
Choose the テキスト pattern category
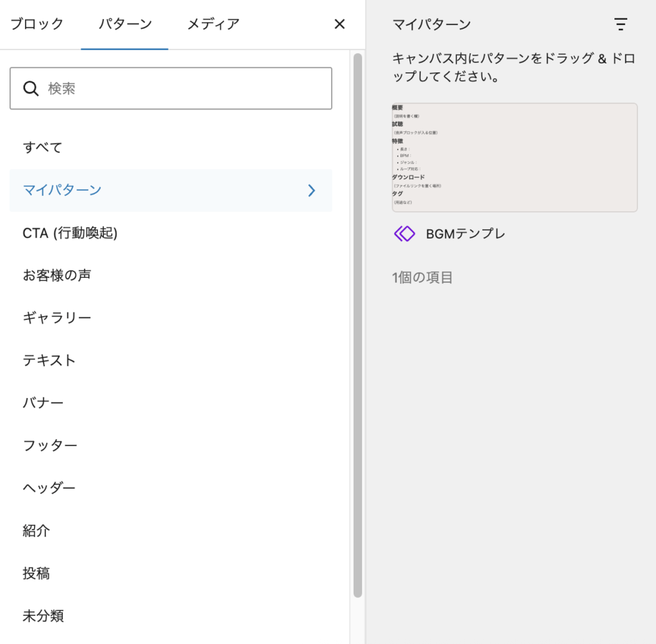(x=49, y=360)
